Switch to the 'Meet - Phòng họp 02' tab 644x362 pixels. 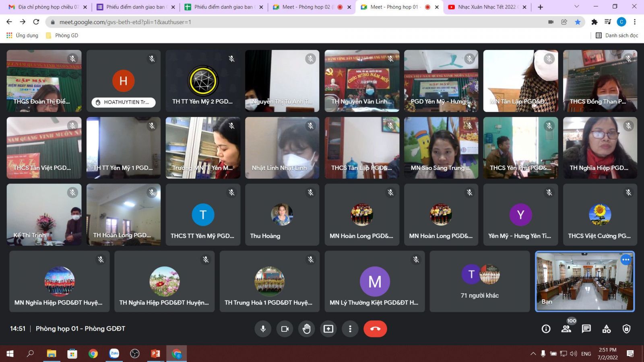pyautogui.click(x=306, y=7)
